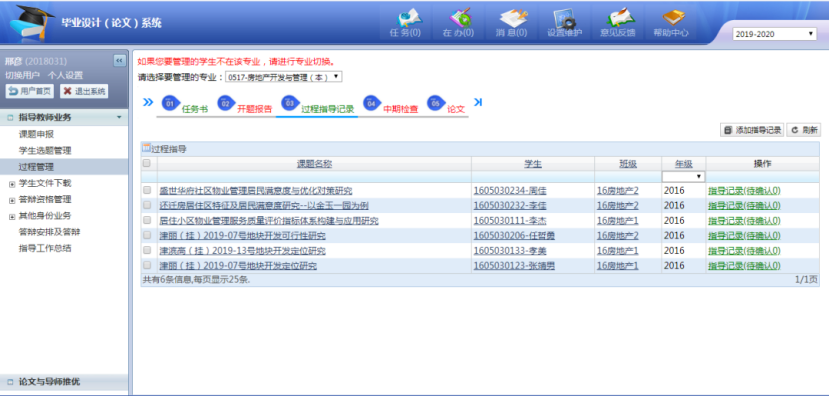Open the 设置维护 settings icon
Screen dimensions: 830x396
click(564, 18)
